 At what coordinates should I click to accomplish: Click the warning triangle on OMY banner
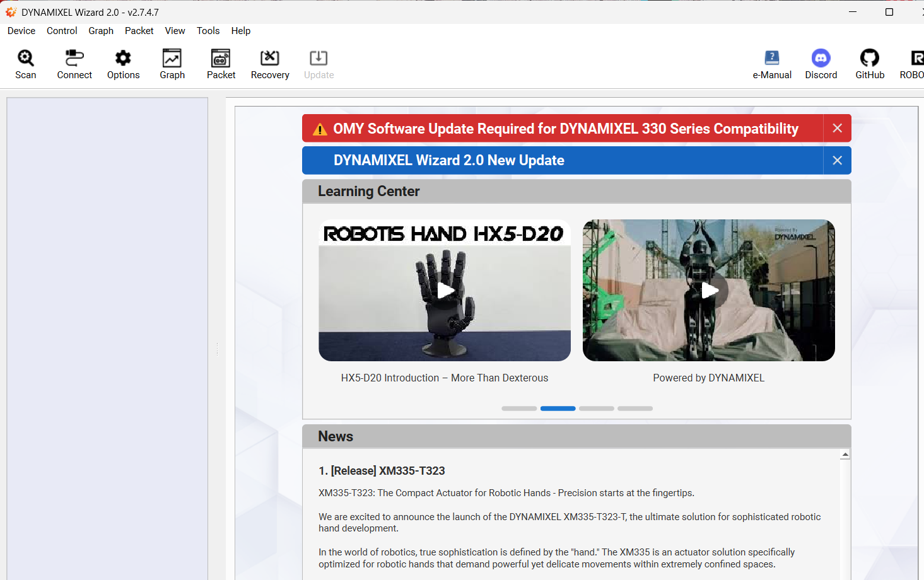(320, 129)
